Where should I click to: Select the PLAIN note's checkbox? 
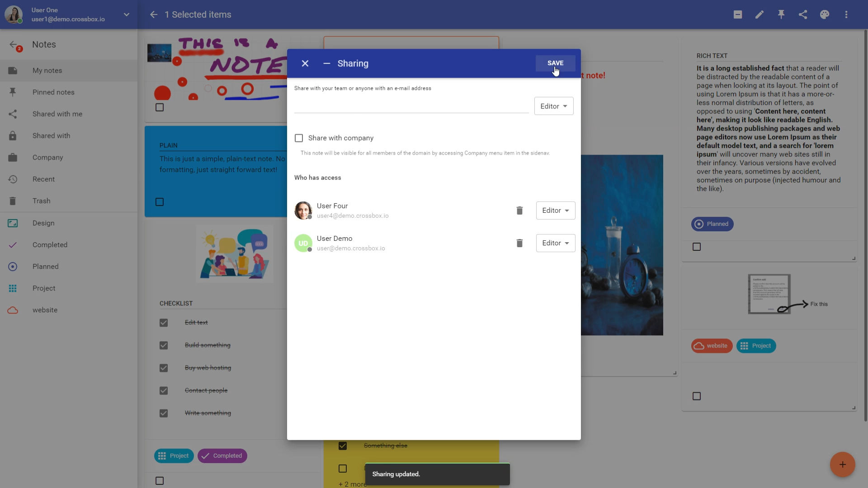pos(160,202)
